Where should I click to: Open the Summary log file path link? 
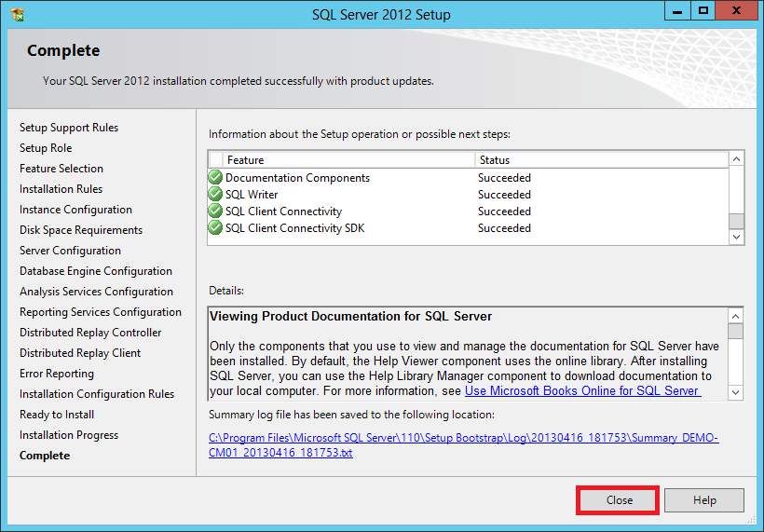click(x=463, y=444)
